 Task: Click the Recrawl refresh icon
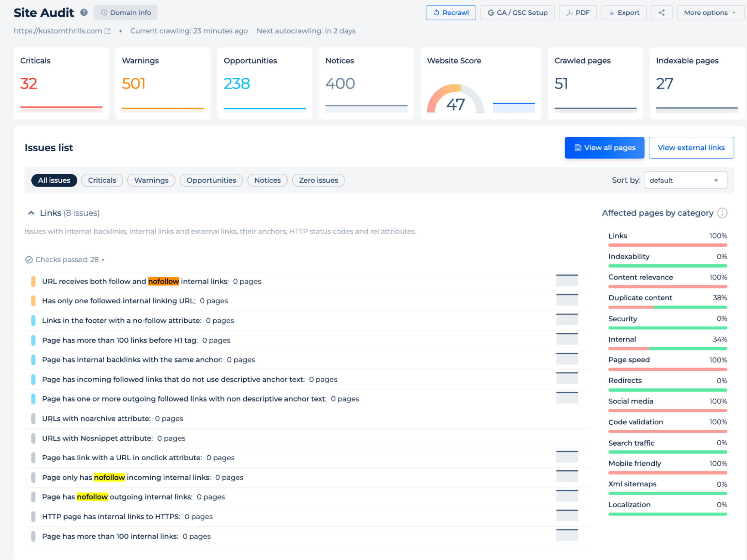436,12
